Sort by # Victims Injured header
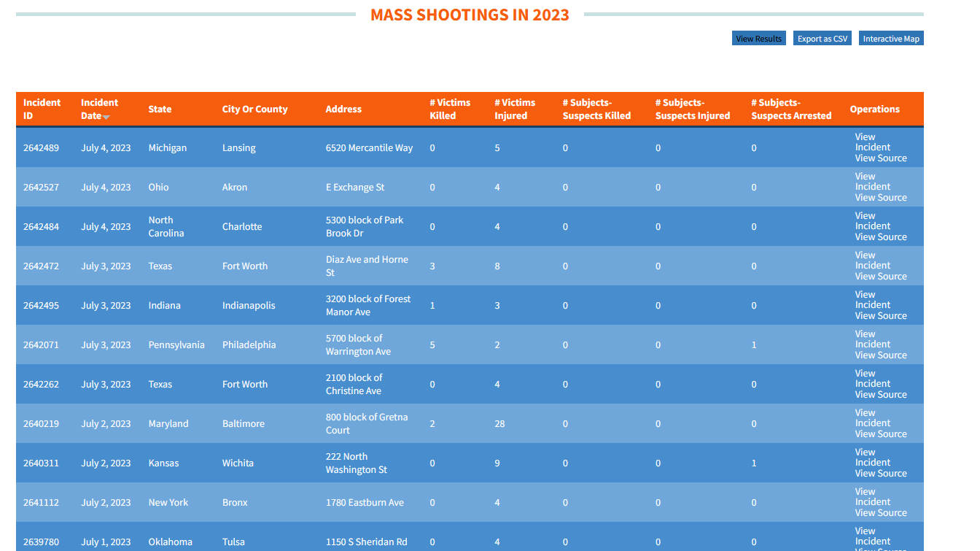The width and height of the screenshot is (980, 551). point(515,109)
